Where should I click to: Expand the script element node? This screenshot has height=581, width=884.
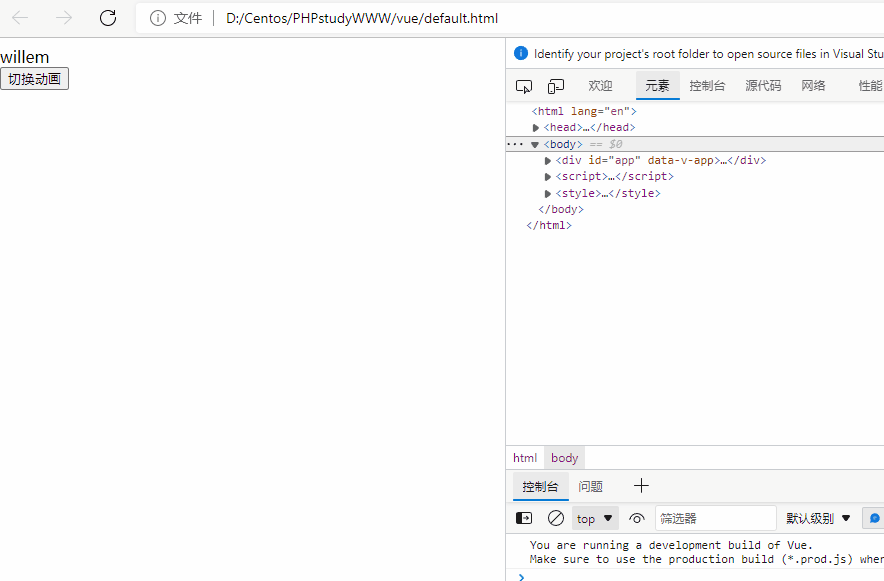tap(547, 177)
